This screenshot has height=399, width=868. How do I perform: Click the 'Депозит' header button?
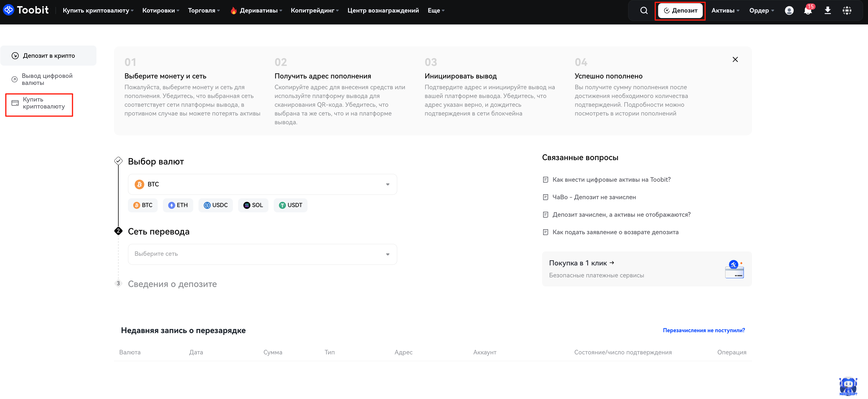(680, 10)
